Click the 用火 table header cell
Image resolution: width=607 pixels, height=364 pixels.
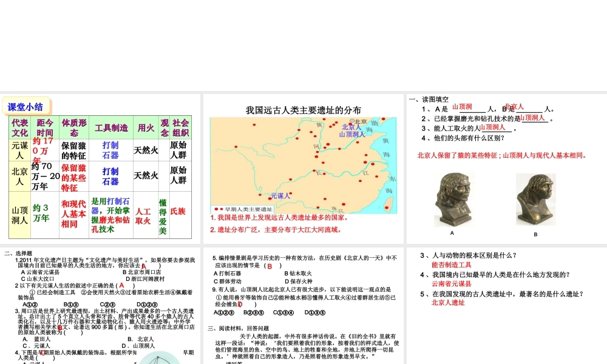(x=146, y=127)
